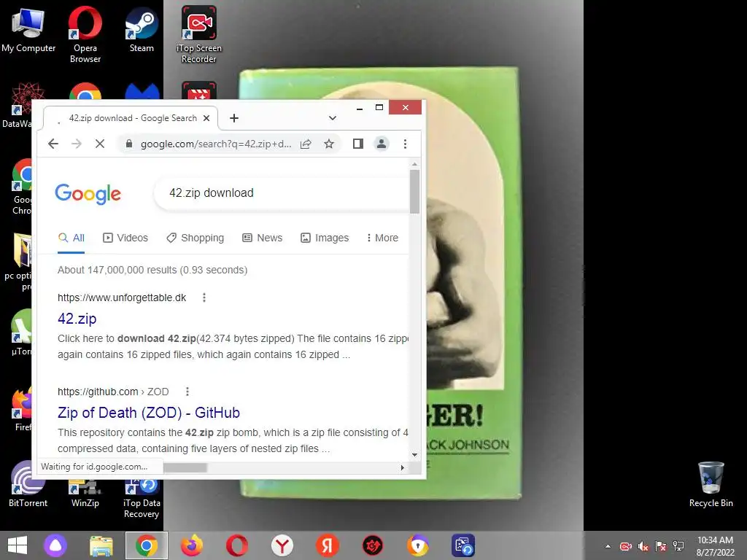Open the Recycle Bin
The image size is (747, 560).
coord(711,485)
